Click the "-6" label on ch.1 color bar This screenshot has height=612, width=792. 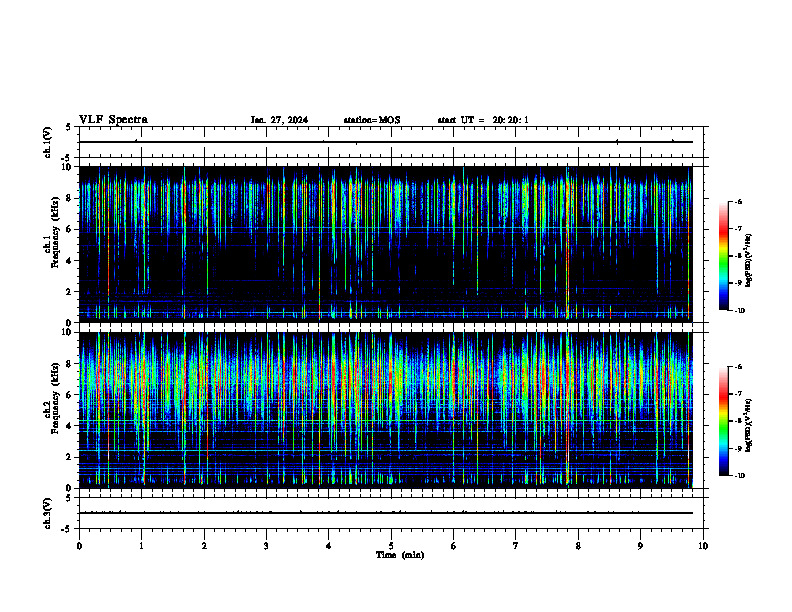point(738,202)
